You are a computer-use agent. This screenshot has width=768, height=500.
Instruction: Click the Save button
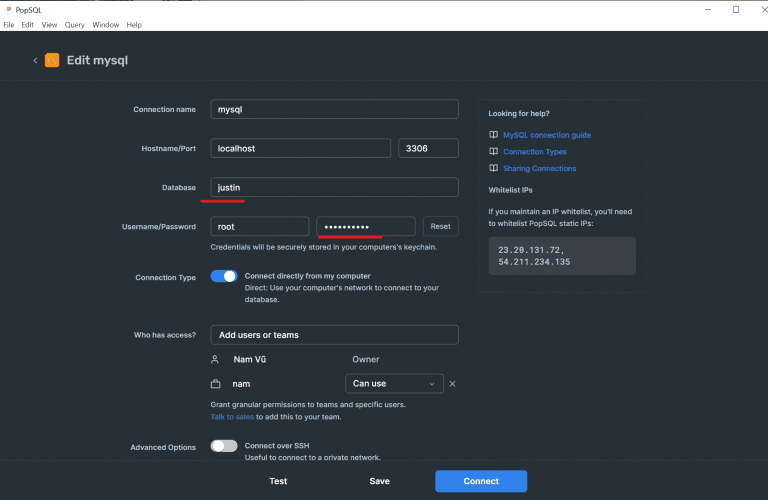pyautogui.click(x=380, y=481)
